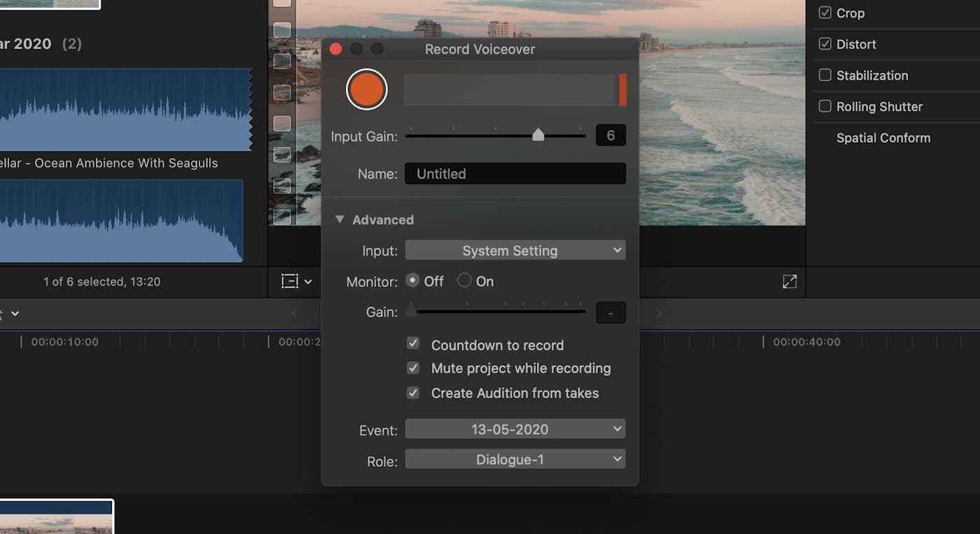Open the Input System Setting dropdown
This screenshot has width=980, height=534.
[514, 251]
